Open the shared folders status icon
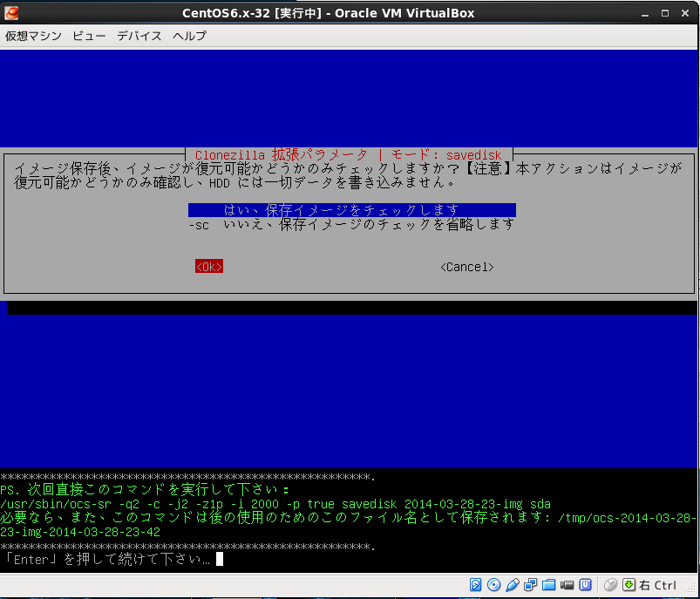700x599 pixels. tap(549, 585)
